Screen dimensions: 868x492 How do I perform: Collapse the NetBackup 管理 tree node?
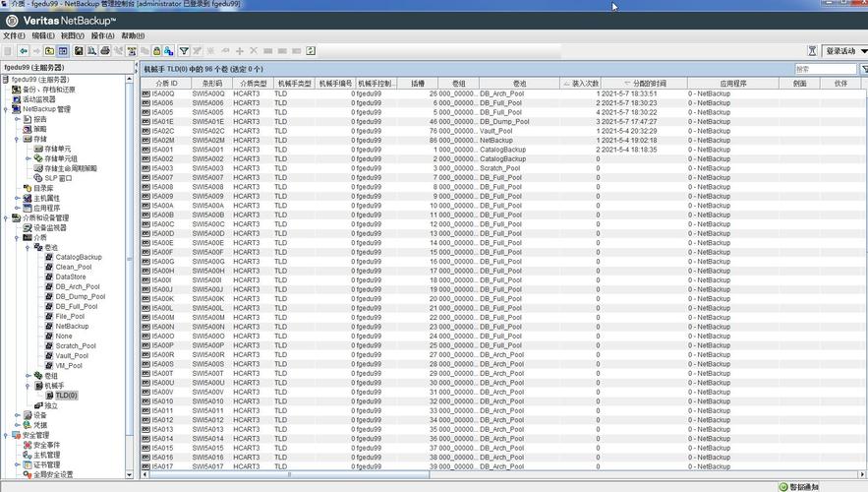point(6,109)
